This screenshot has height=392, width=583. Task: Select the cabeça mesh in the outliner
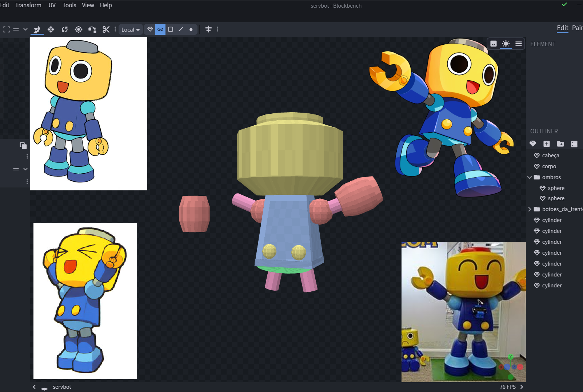pos(555,155)
